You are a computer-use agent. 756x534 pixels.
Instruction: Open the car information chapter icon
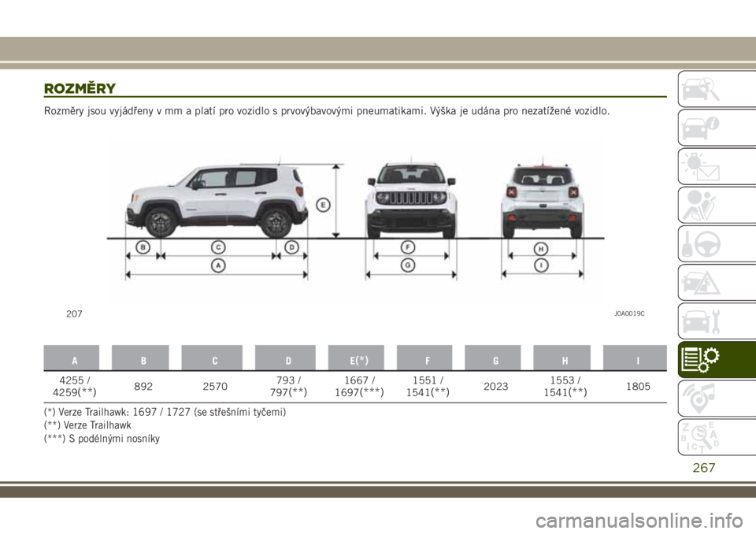(x=717, y=128)
